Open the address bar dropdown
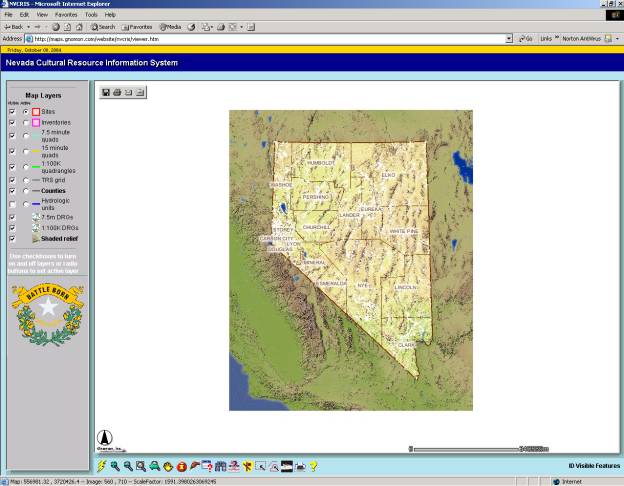 tap(510, 38)
